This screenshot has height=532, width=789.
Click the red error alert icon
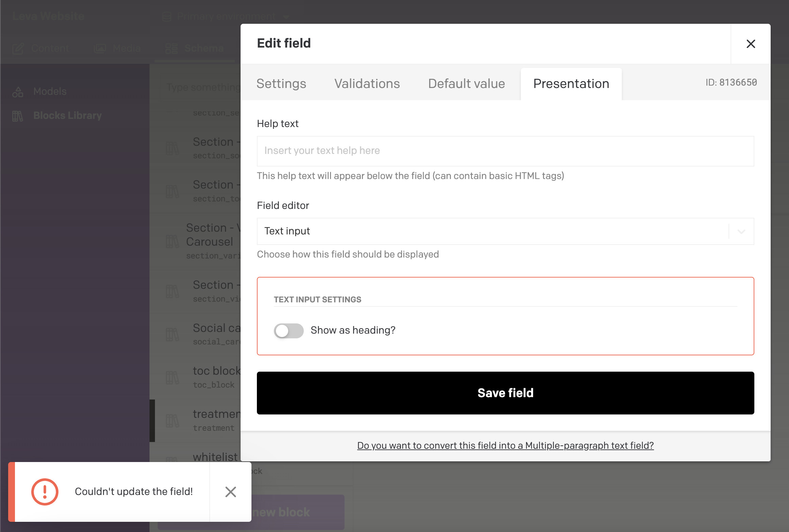pyautogui.click(x=45, y=492)
